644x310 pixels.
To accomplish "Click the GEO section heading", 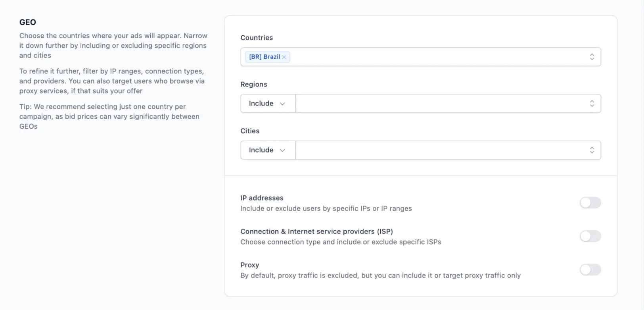I will pos(28,22).
